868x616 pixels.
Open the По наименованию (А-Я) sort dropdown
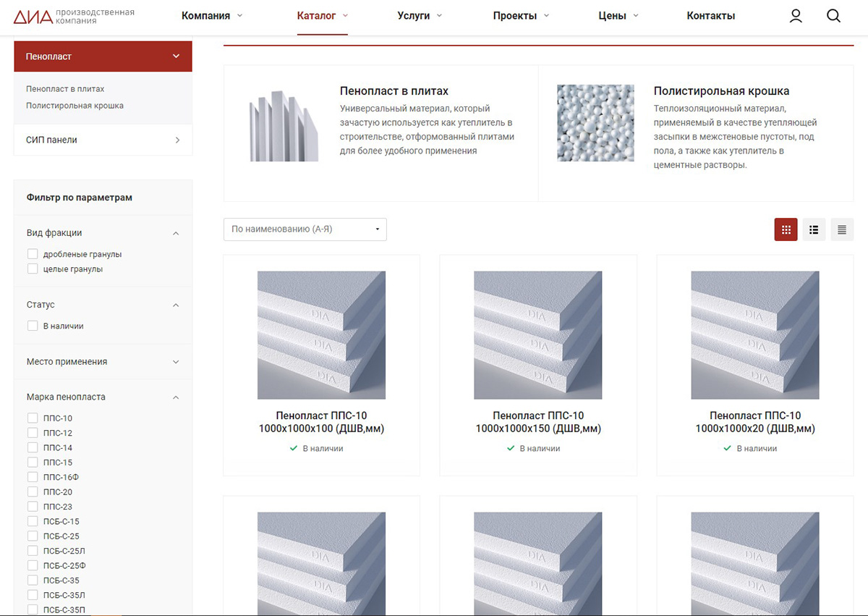click(305, 229)
